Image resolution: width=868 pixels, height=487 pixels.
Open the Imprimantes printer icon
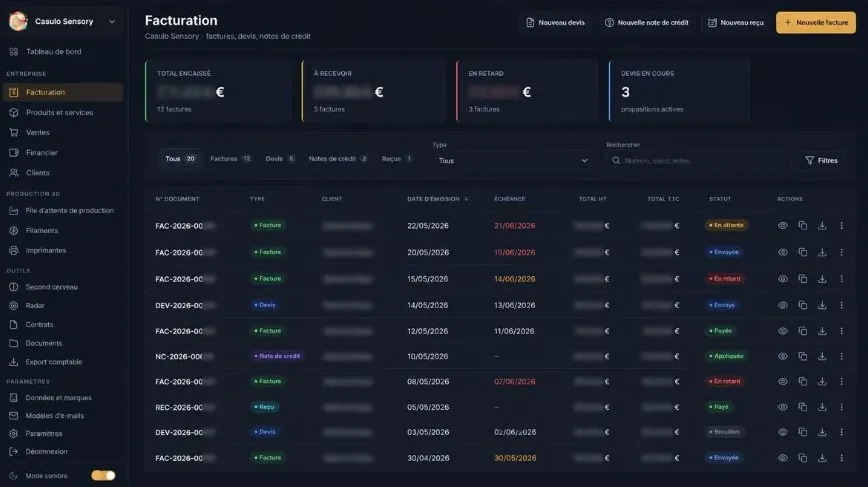pyautogui.click(x=14, y=250)
